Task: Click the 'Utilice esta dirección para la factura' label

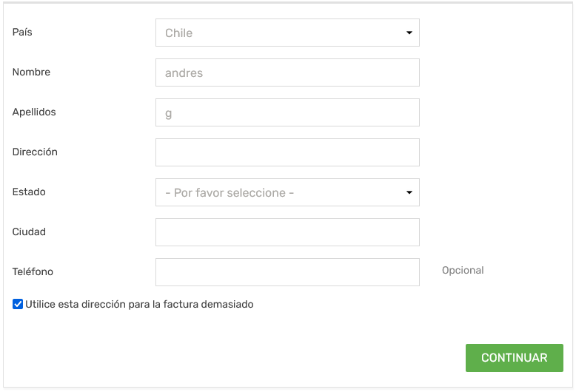Action: coord(139,304)
